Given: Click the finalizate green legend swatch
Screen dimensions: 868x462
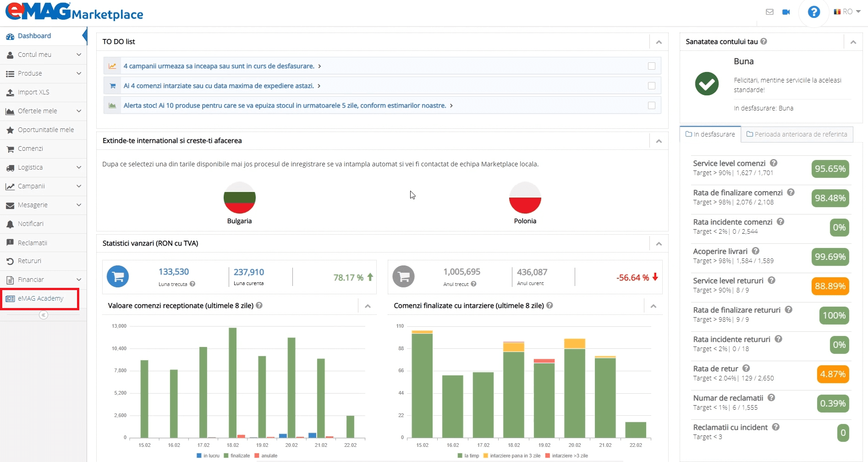Looking at the screenshot, I should tap(225, 456).
